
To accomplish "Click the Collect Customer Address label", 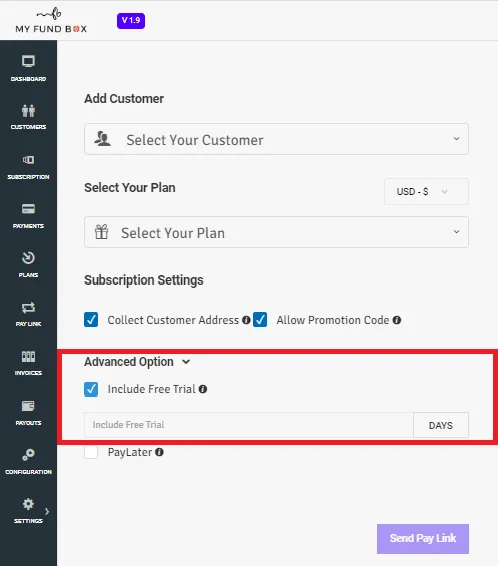I will coord(173,320).
